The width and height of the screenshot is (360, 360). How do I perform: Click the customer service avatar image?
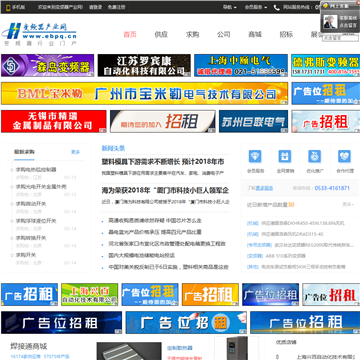tap(330, 21)
